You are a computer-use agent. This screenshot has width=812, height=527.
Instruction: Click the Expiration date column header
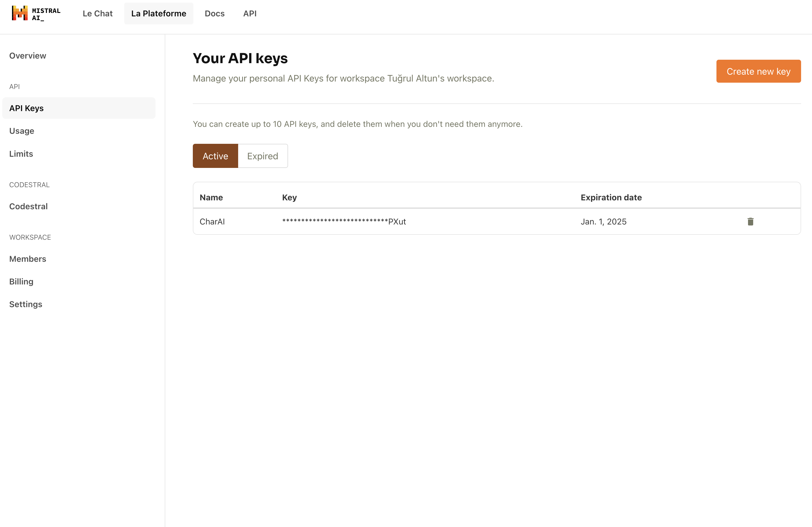(x=611, y=197)
